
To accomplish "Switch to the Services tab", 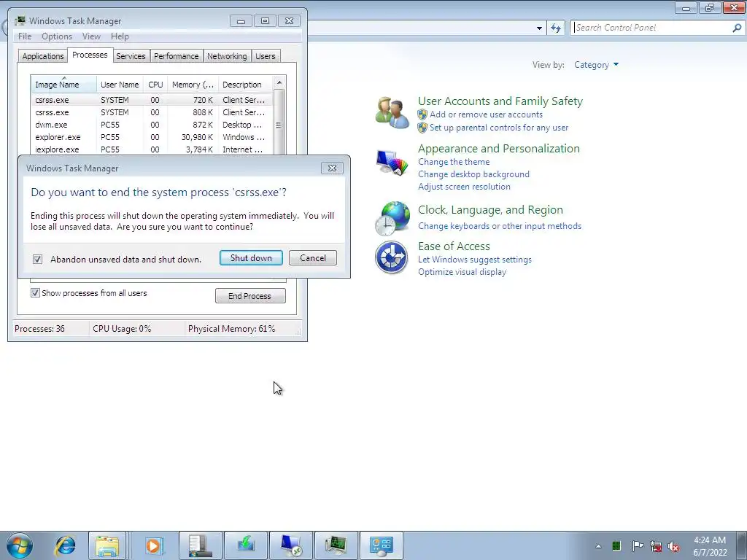I will pyautogui.click(x=131, y=56).
